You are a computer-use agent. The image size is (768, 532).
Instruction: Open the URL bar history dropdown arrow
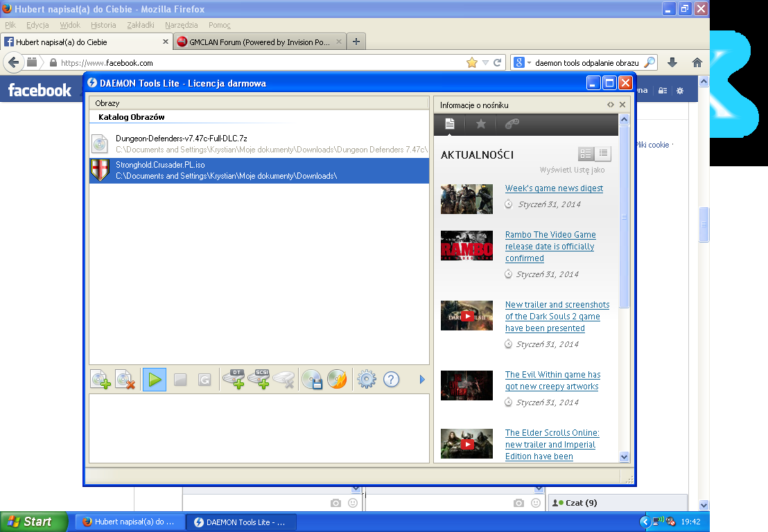(485, 62)
